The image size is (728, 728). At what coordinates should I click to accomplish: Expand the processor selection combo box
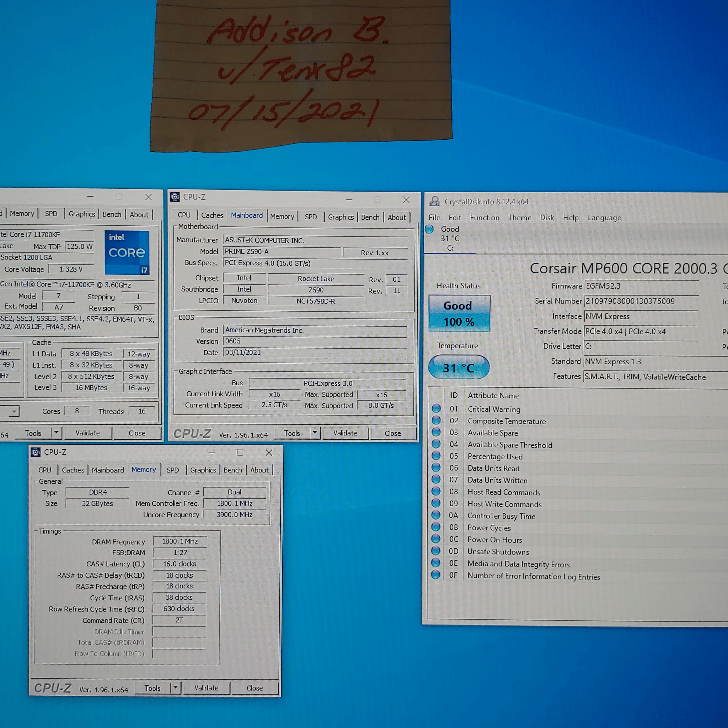pos(14,411)
